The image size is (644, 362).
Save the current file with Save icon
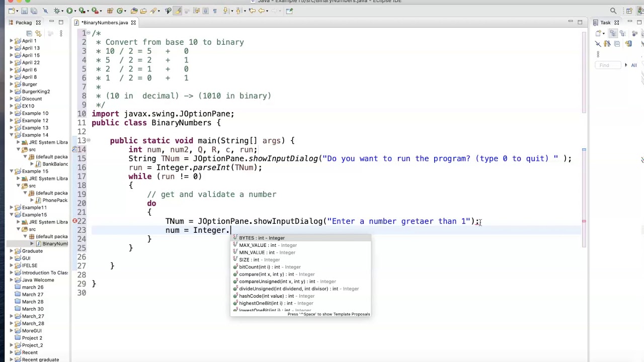tap(24, 11)
